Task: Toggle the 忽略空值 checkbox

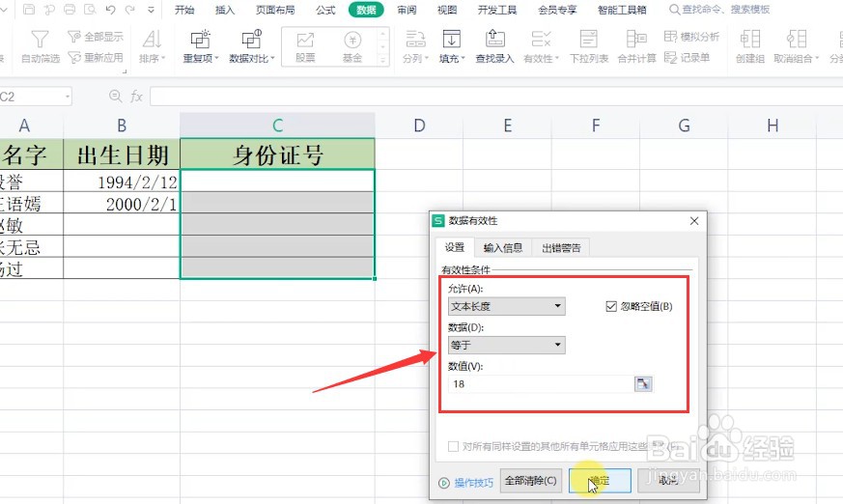Action: tap(610, 306)
